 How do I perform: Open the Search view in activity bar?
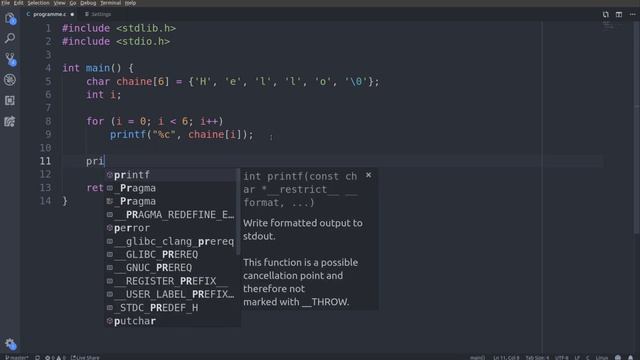point(10,38)
